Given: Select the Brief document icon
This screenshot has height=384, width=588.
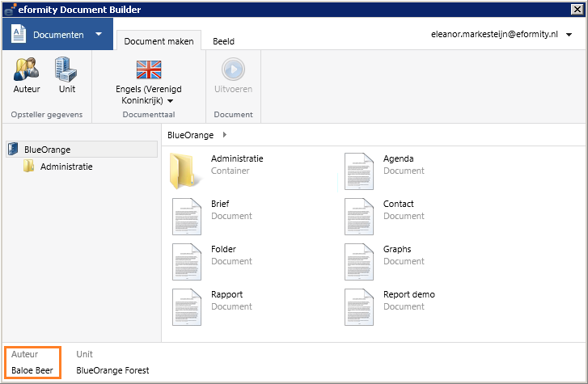Looking at the screenshot, I should click(x=187, y=217).
